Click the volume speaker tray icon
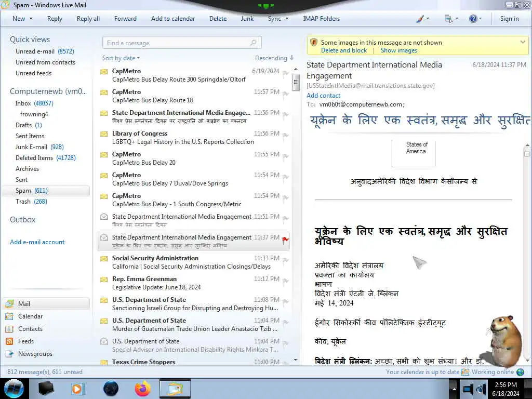Viewport: 532px width, 399px height. [481, 389]
